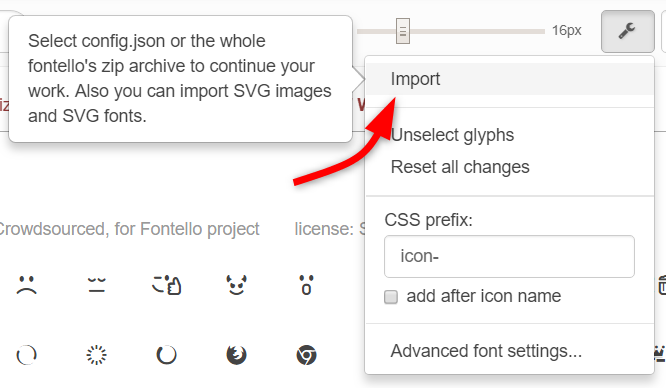
Task: Choose the Firefox logo glyph
Action: (x=237, y=355)
